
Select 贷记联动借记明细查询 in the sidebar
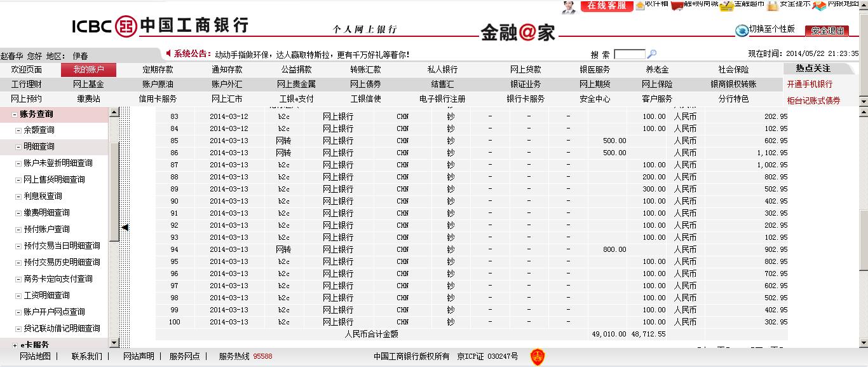62,328
